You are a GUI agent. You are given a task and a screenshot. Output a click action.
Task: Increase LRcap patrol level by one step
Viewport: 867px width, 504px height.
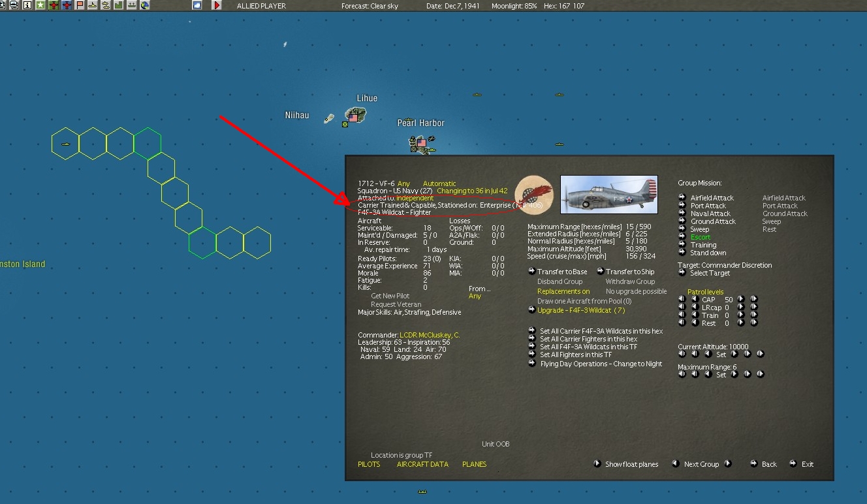741,307
